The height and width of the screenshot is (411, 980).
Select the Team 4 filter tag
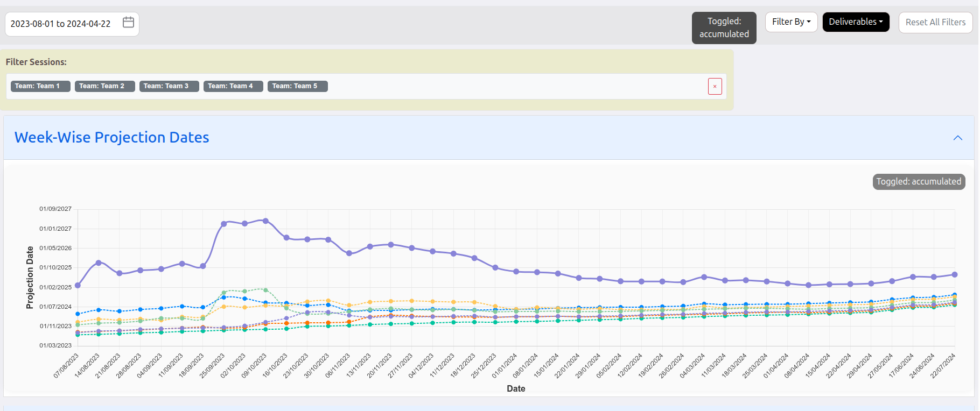(233, 86)
